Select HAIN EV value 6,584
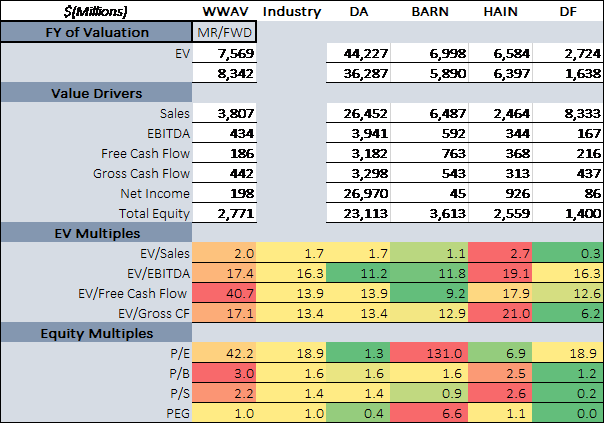Image resolution: width=605 pixels, height=424 pixels. click(x=500, y=53)
